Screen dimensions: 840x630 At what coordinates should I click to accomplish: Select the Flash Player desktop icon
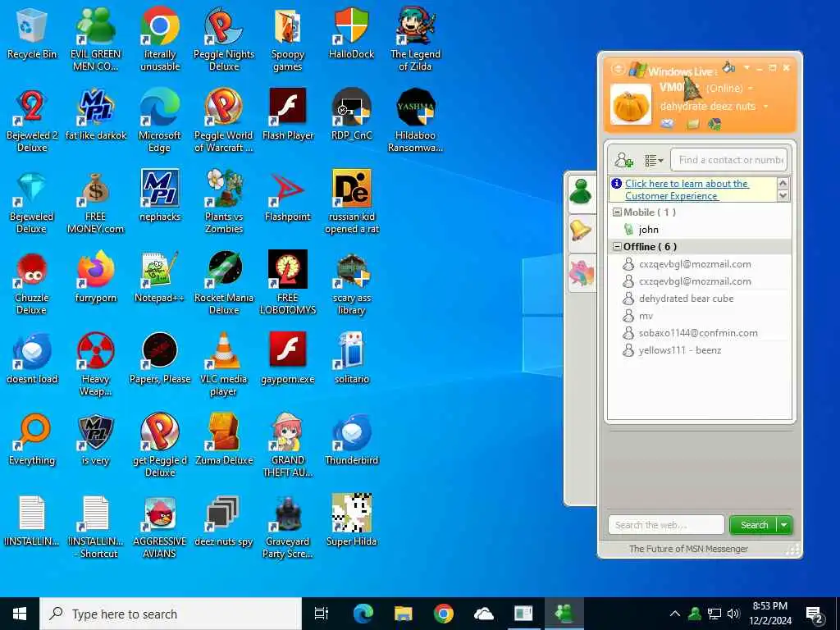point(288,115)
